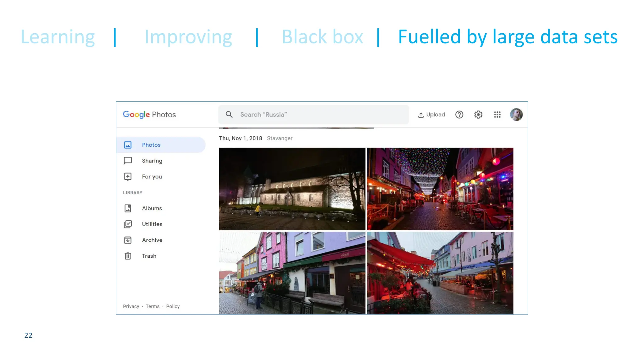This screenshot has width=644, height=362.
Task: Click the slide number 22
Action: click(28, 335)
